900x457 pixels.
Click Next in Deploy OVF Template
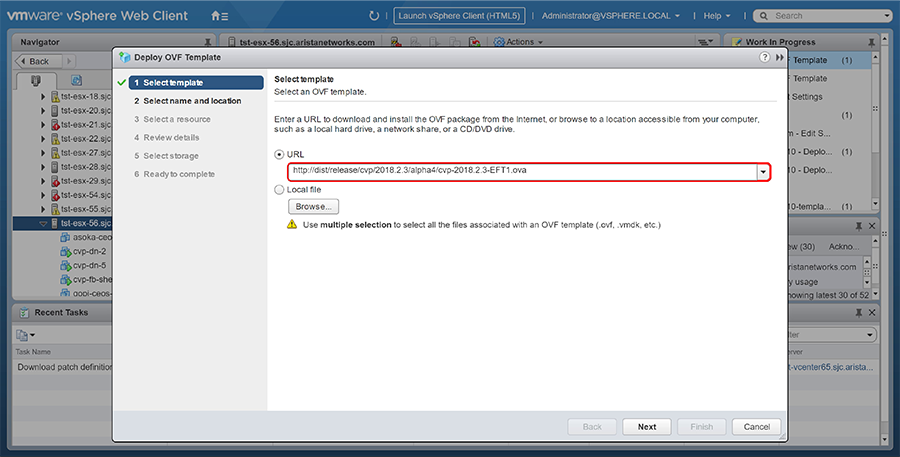(x=647, y=427)
